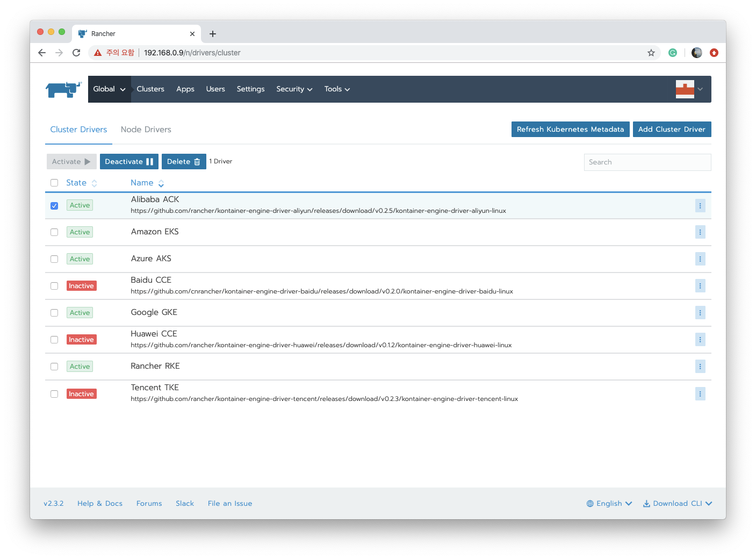Go forward using the browser forward arrow
The height and width of the screenshot is (559, 756).
59,53
